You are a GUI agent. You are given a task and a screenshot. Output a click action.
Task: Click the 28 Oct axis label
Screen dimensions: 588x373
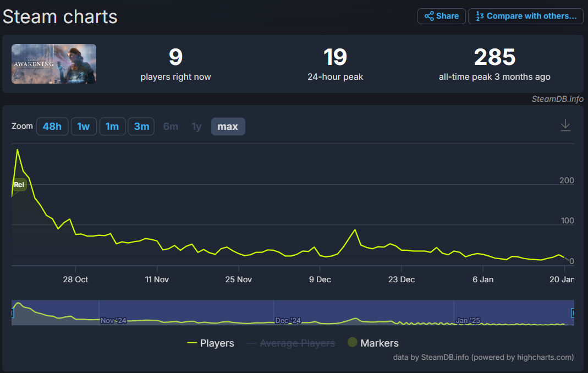point(75,279)
